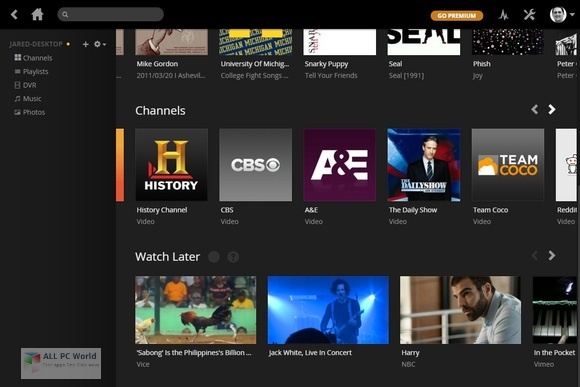Open the user avatar account menu
Screen dimensions: 580x387
pyautogui.click(x=562, y=15)
